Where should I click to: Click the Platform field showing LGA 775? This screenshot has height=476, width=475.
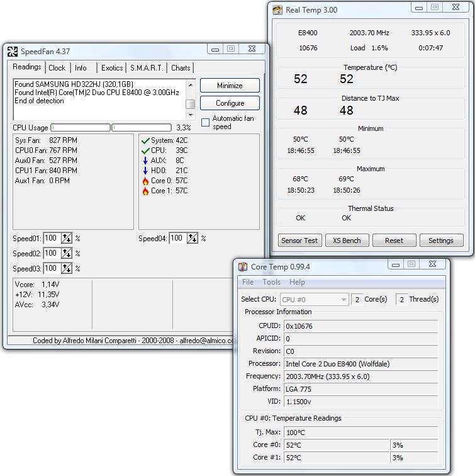[x=360, y=389]
